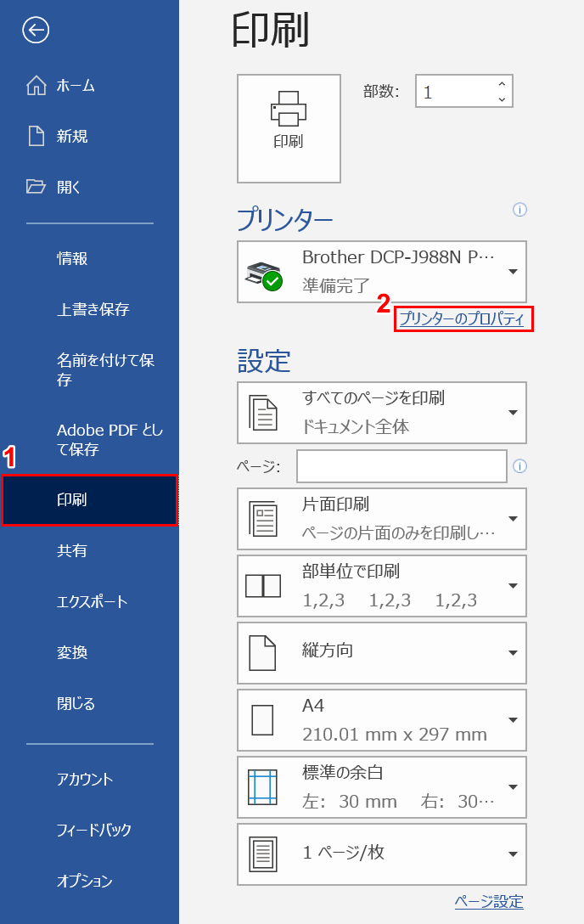Screen dimensions: 584x924
Task: Click the back arrow circle icon
Action: click(36, 30)
